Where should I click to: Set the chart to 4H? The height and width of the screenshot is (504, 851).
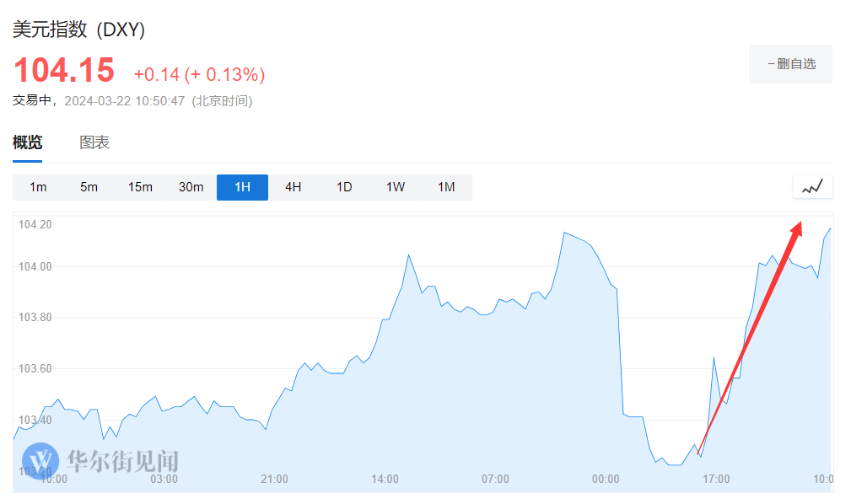pyautogui.click(x=293, y=187)
